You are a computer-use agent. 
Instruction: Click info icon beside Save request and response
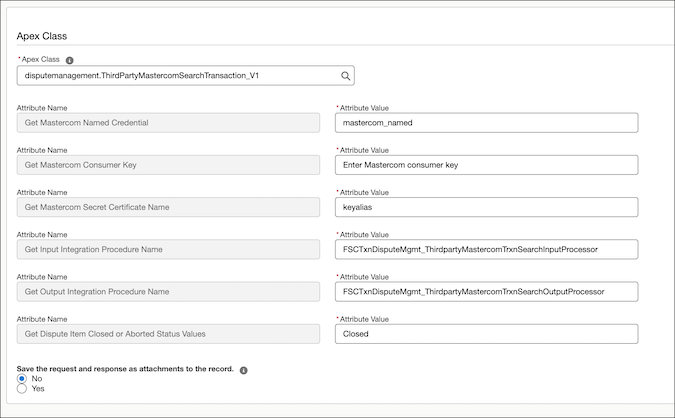[x=244, y=370]
